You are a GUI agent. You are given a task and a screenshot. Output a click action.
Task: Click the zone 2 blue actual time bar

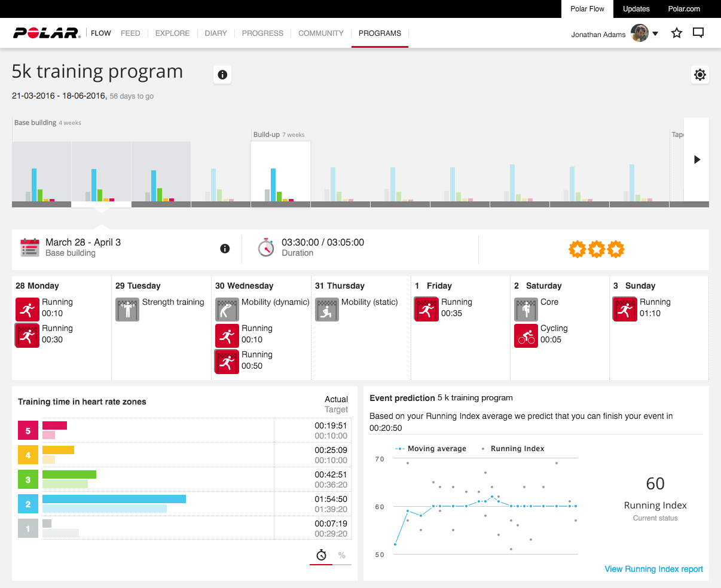click(114, 499)
